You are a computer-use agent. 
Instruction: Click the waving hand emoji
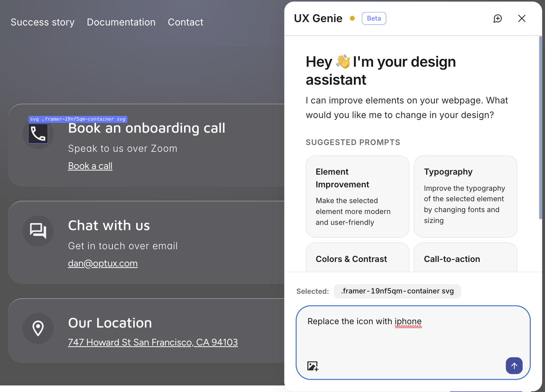coord(343,61)
